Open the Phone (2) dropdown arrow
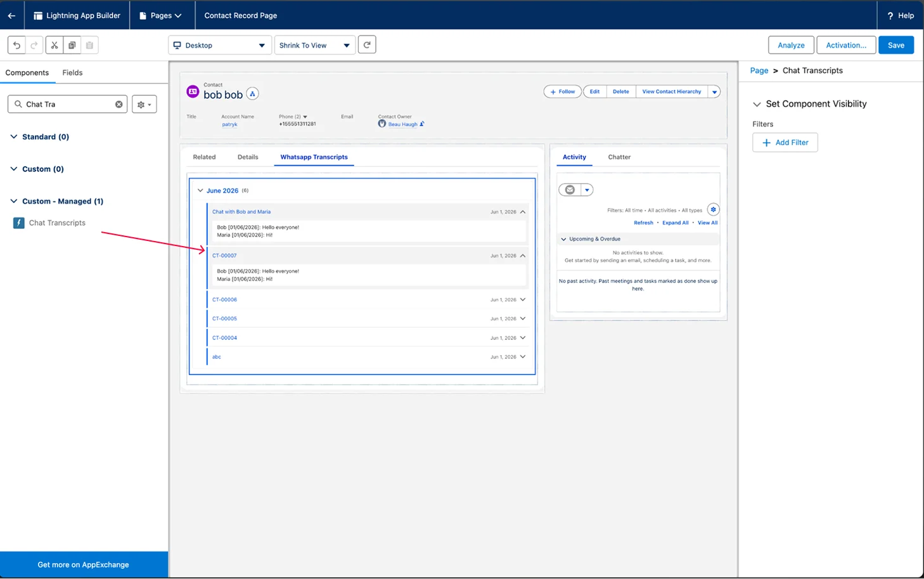 pyautogui.click(x=305, y=117)
